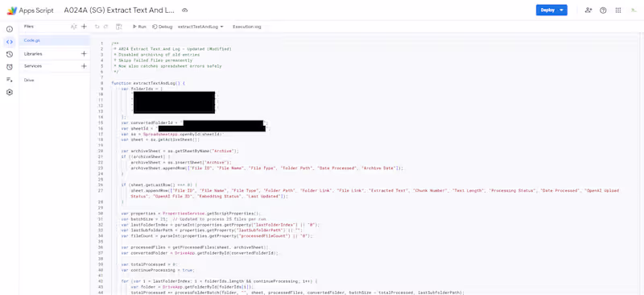Open the extractTextAndLog function dropdown

tap(200, 27)
